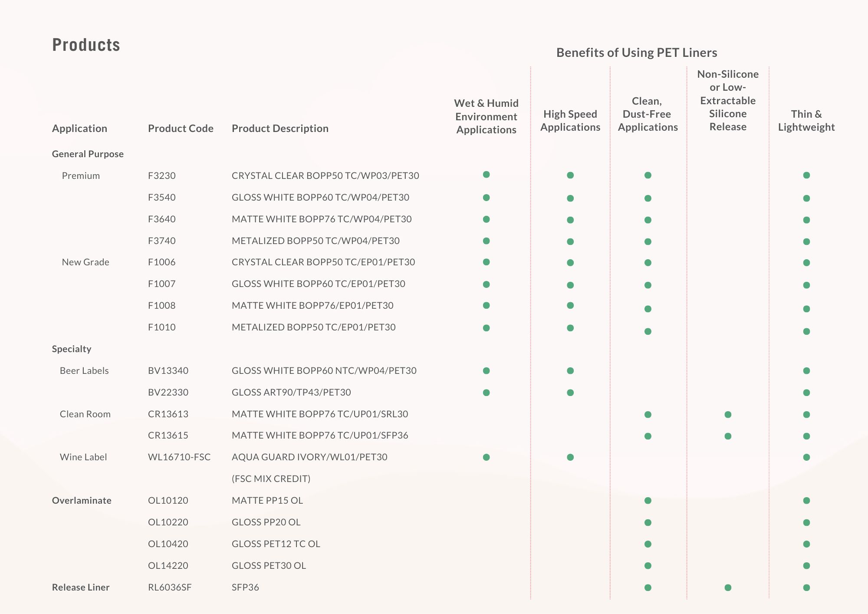Image resolution: width=868 pixels, height=614 pixels.
Task: Click description 'MATTE WHITE BOPP76 TC/WP04/PET30'
Action: point(322,219)
